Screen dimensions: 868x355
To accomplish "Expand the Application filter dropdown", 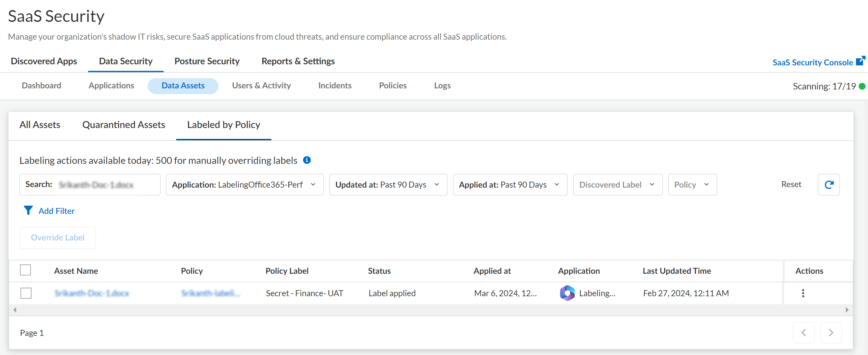I will (245, 185).
